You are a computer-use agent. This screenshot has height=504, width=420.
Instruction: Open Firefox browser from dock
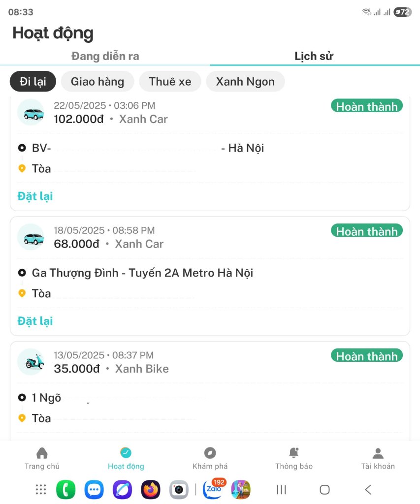click(x=151, y=490)
